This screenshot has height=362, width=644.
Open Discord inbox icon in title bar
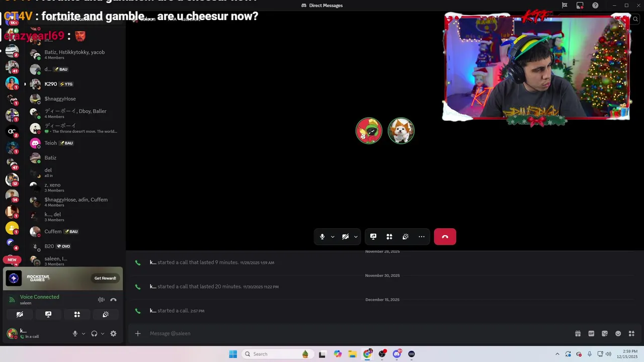[x=580, y=6]
